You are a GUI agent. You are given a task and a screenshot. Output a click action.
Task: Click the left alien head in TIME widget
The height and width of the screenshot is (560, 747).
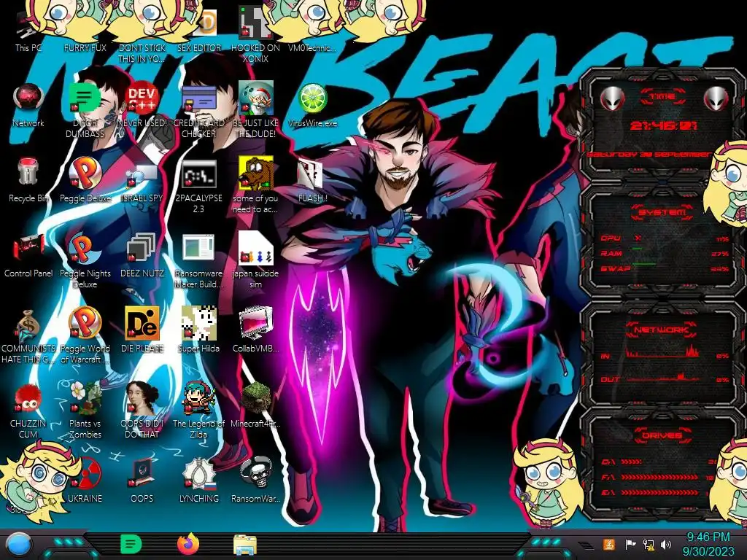pyautogui.click(x=612, y=98)
